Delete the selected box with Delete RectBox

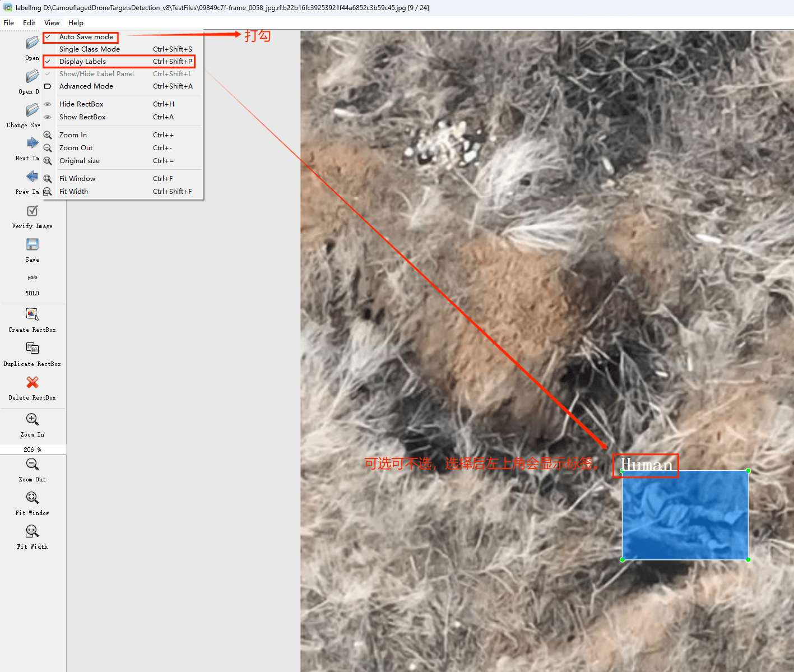tap(32, 382)
